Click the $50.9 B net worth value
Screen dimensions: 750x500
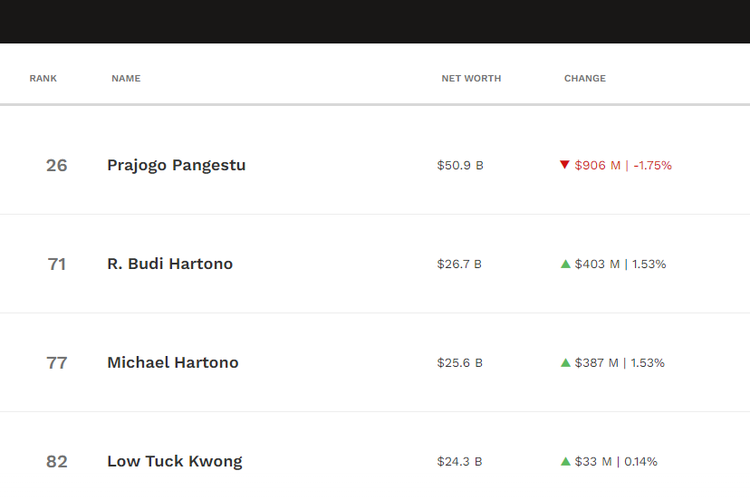coord(460,166)
